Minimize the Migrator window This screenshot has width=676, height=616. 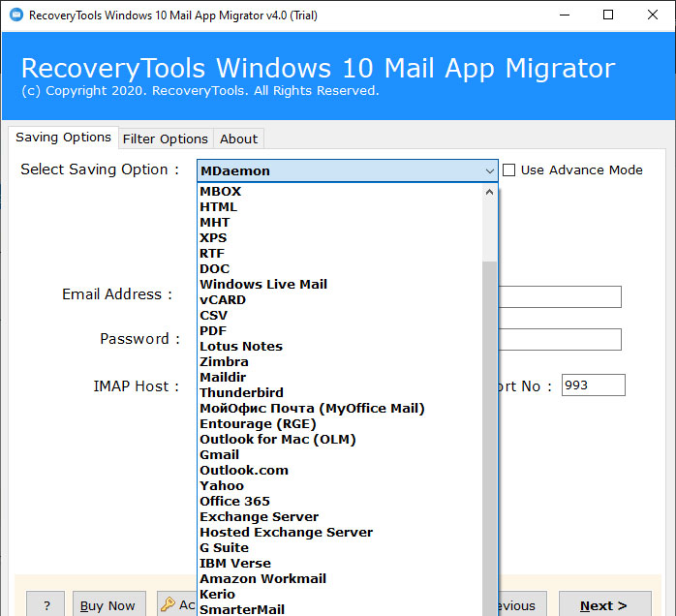(565, 15)
